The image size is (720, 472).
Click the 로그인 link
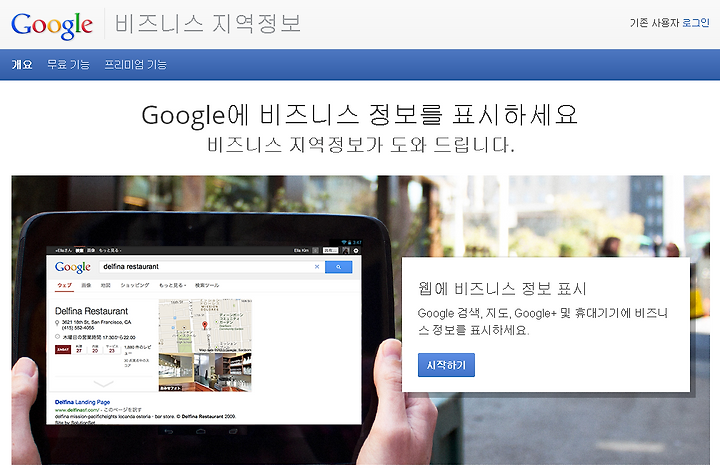[x=696, y=22]
